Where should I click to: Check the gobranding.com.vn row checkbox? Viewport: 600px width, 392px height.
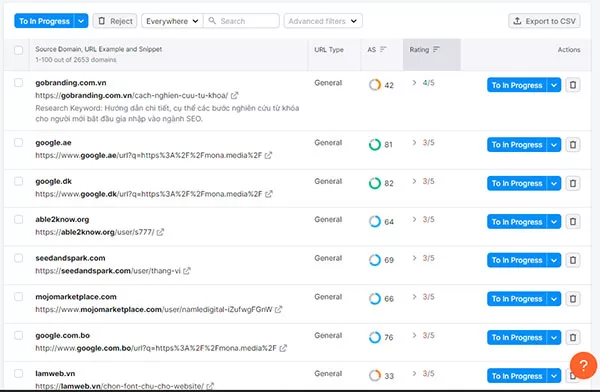point(18,83)
